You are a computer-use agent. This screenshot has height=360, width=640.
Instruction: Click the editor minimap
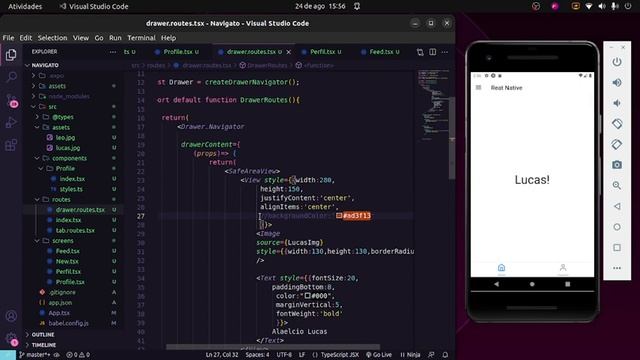pyautogui.click(x=433, y=106)
